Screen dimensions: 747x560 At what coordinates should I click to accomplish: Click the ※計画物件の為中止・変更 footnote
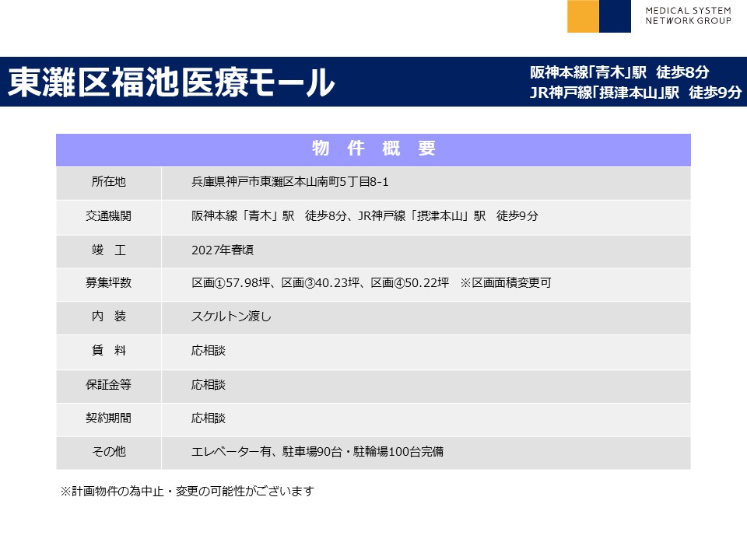pos(187,491)
